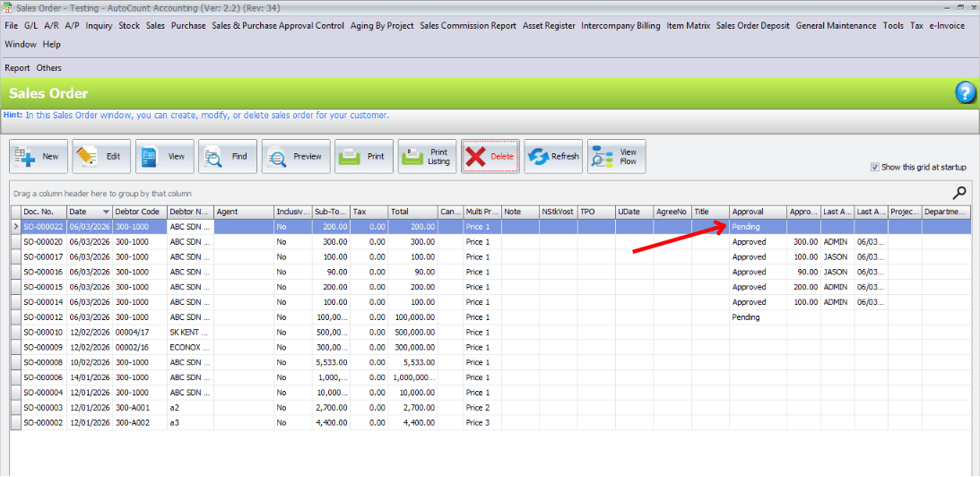
Task: Open the grid search magnifier
Action: 959,193
